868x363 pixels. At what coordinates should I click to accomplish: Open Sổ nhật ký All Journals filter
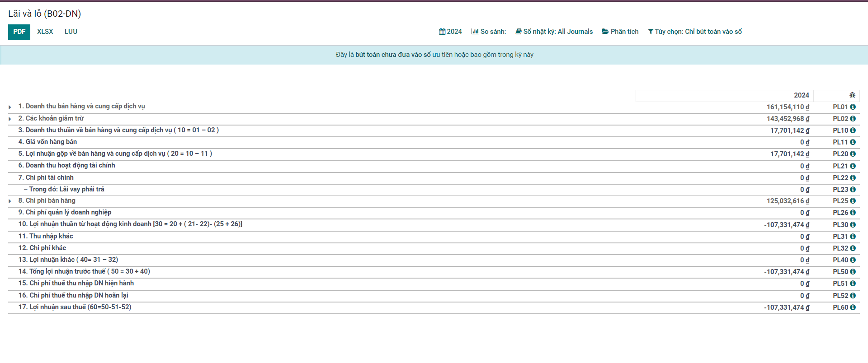click(x=554, y=32)
